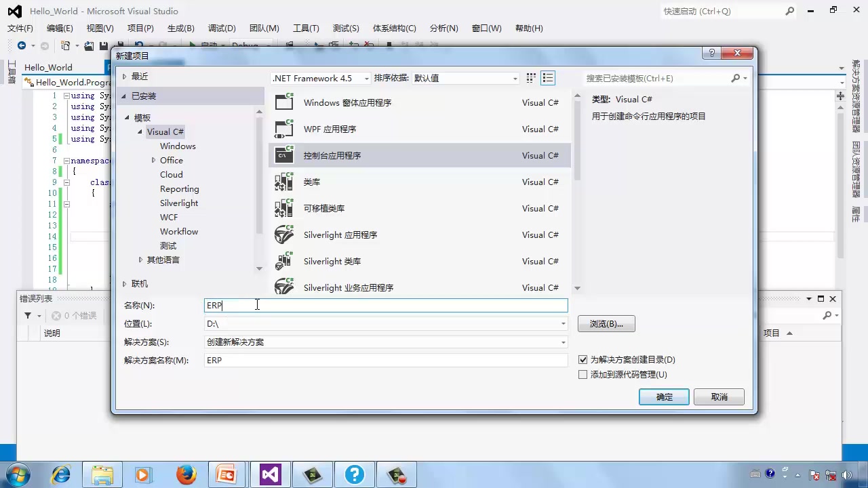Viewport: 868px width, 488px height.
Task: Select Cloud in the template tree
Action: [172, 175]
